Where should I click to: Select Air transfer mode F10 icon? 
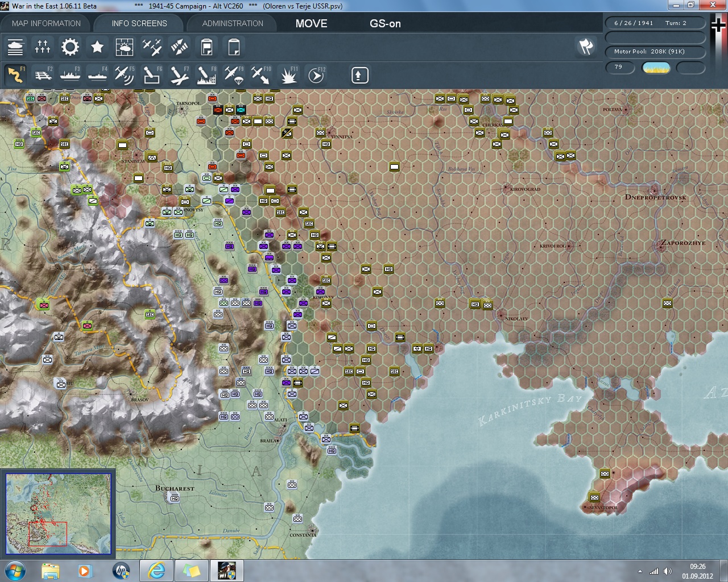pyautogui.click(x=261, y=75)
